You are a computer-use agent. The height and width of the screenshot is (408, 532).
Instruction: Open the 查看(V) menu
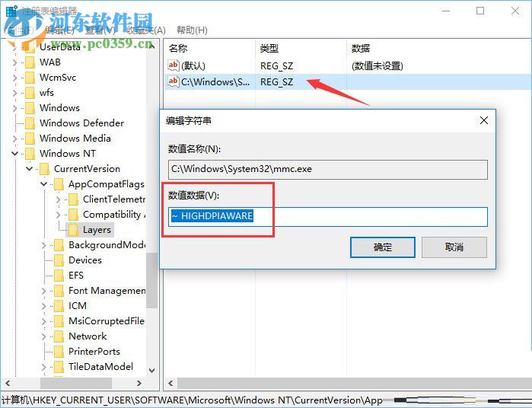[100, 30]
